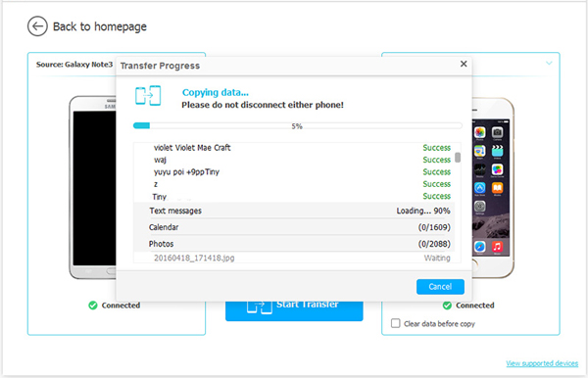Click the Game Center icon on the iPhone
This screenshot has height=378, width=588.
pyautogui.click(x=497, y=169)
